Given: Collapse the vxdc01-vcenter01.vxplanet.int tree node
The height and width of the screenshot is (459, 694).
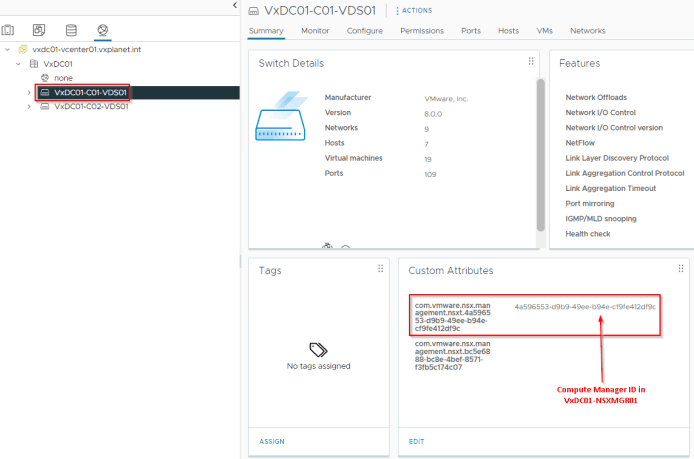Looking at the screenshot, I should tap(8, 50).
